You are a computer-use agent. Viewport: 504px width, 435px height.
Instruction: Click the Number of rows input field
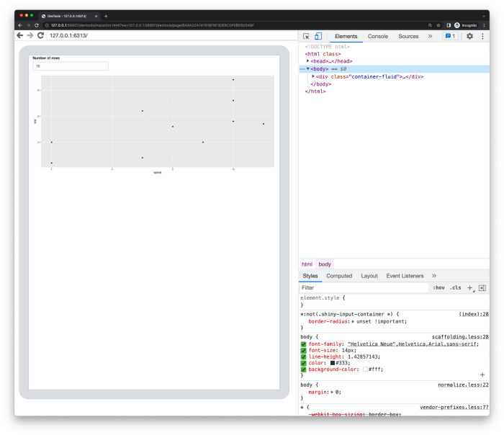click(x=70, y=66)
